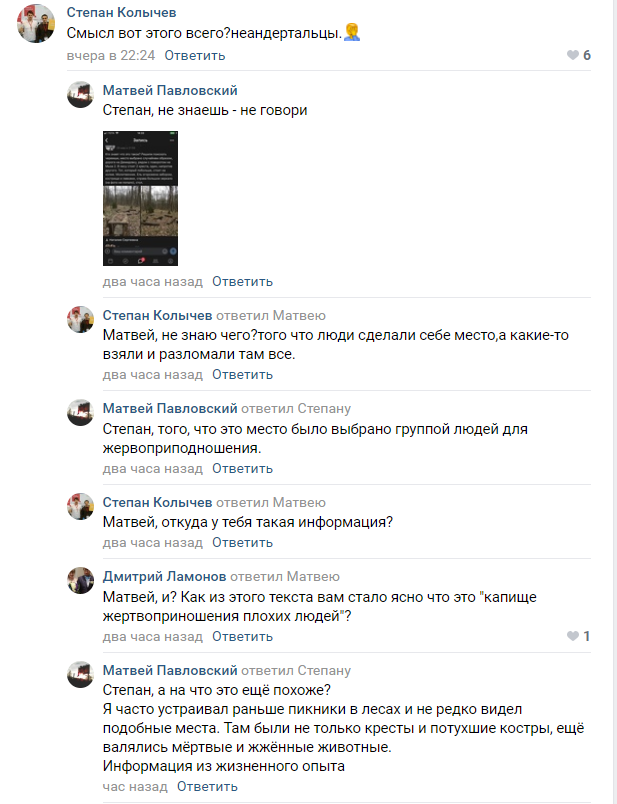The image size is (617, 804).
Task: Open Степан Колычев's avatar on top comment
Action: coord(35,24)
